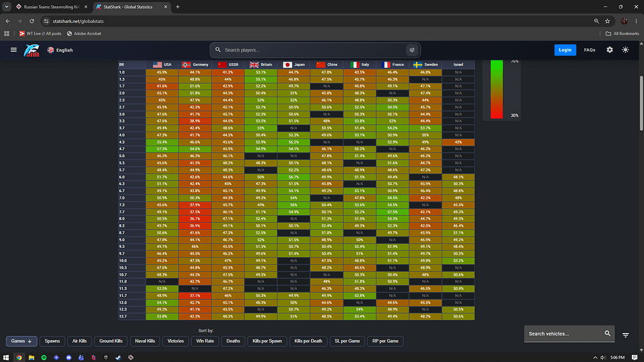Sort by Victories

tap(175, 341)
